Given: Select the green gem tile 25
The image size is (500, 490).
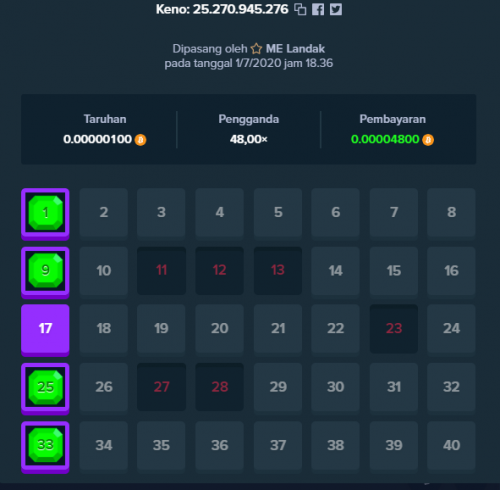Looking at the screenshot, I should coord(45,388).
